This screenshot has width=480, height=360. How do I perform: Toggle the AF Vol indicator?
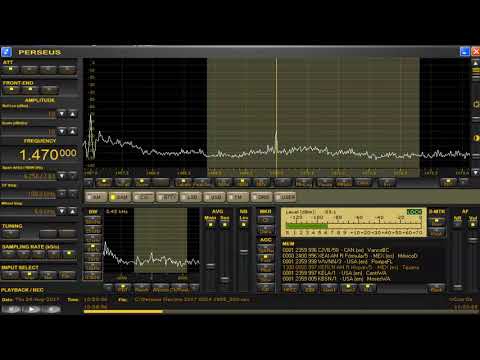[x=473, y=225]
